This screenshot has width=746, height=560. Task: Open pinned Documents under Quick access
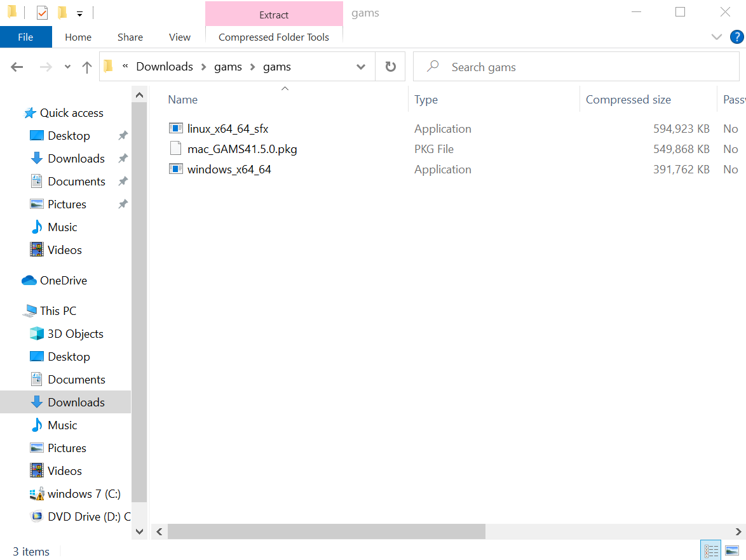pyautogui.click(x=76, y=181)
